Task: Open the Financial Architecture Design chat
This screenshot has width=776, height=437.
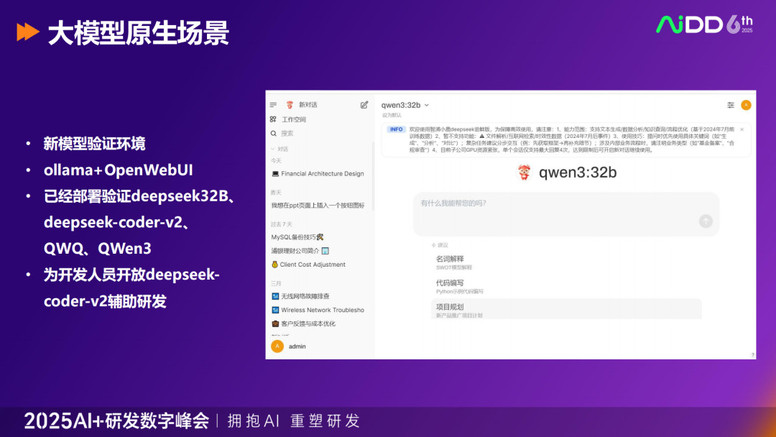Action: click(x=319, y=174)
